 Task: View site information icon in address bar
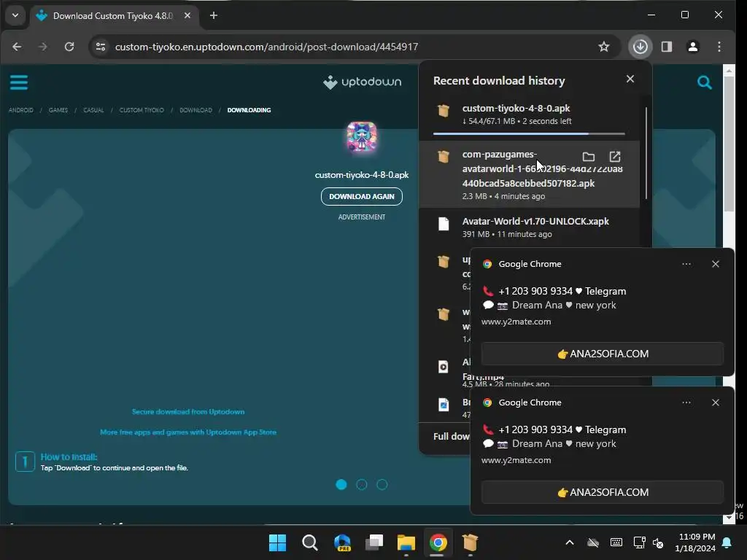point(101,47)
